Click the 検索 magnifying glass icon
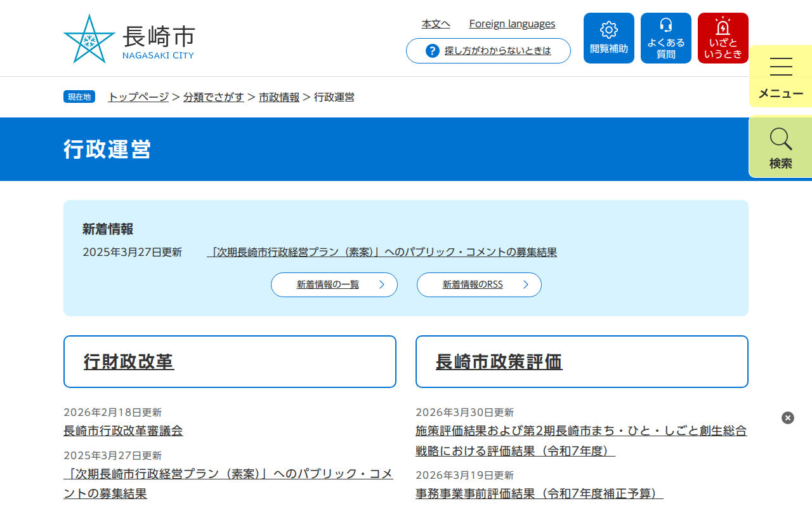The height and width of the screenshot is (508, 812). pyautogui.click(x=780, y=138)
